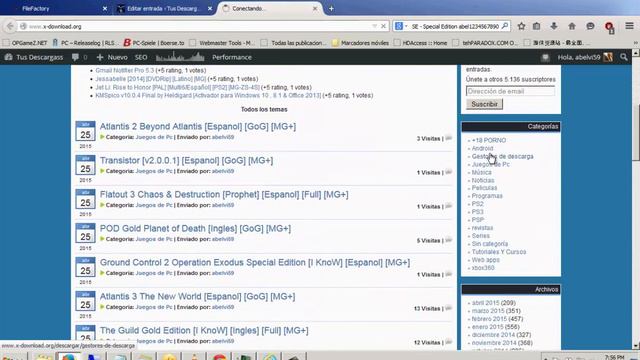Focus the Dirección de email field
Image resolution: width=640 pixels, height=360 pixels.
point(510,91)
